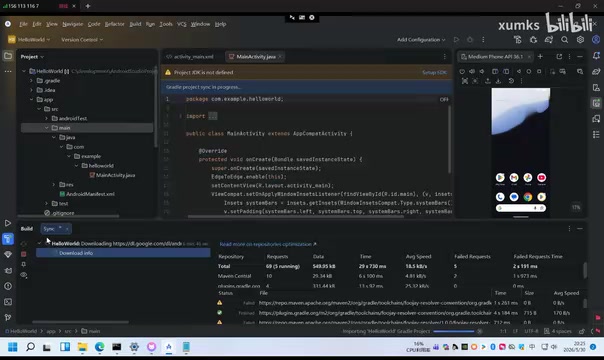Close the Medium Phone API 36.1 tab
604x360 pixels.
tap(529, 57)
